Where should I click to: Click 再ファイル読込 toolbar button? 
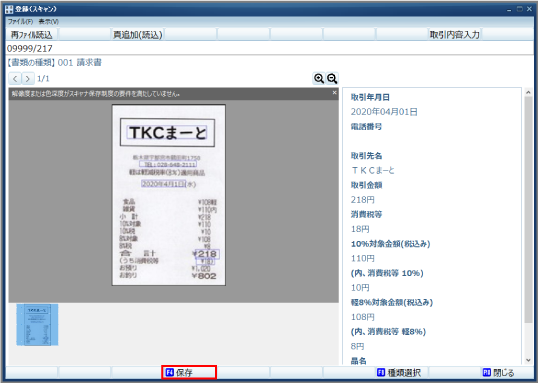click(x=32, y=35)
